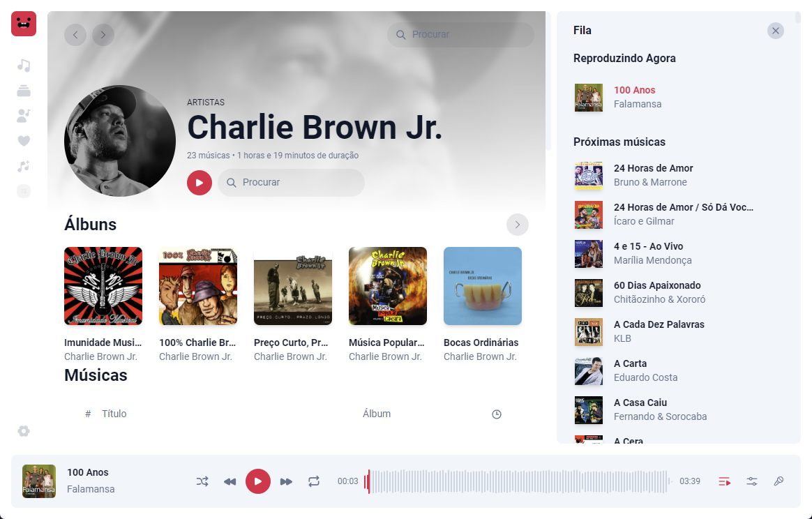Open the Bocas Ordinárias album cover
812x519 pixels.
(483, 286)
